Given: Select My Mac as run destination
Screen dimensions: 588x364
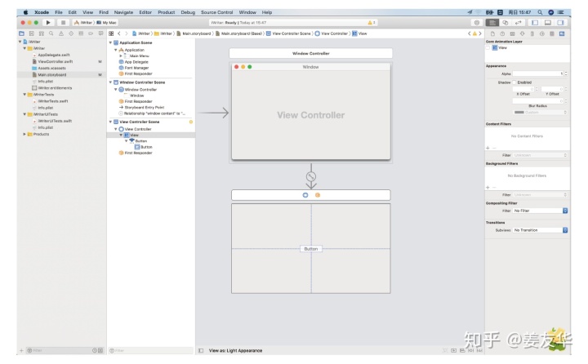Looking at the screenshot, I should click(x=106, y=23).
